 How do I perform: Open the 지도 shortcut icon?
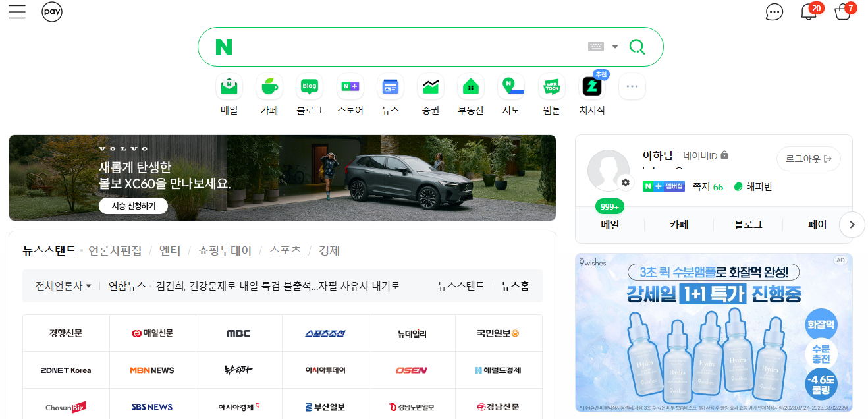click(511, 86)
